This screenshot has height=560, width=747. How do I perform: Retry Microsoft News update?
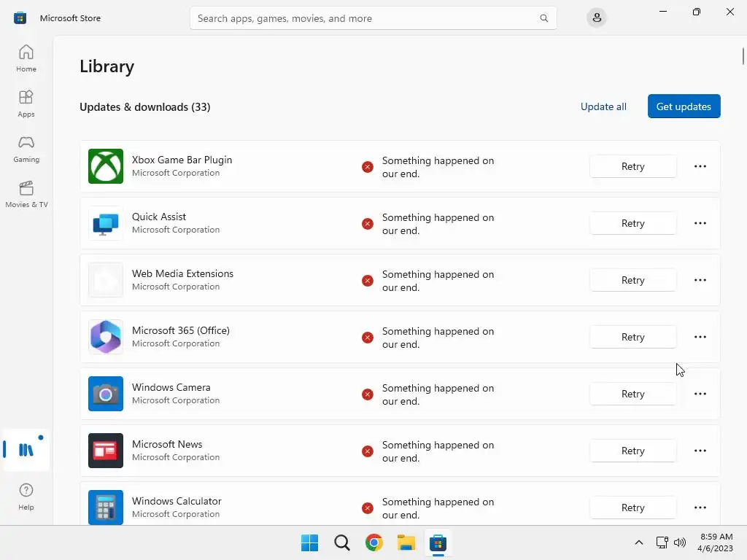[632, 451]
